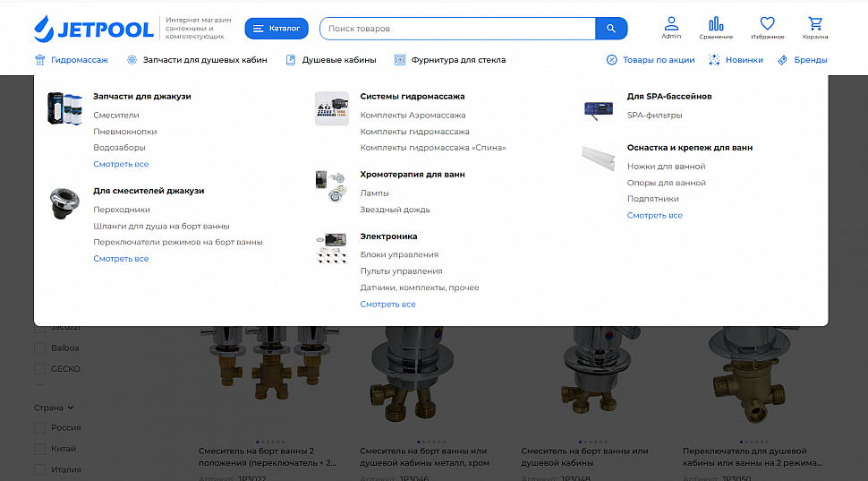Screen dimensions: 868x481
Task: Select Смесители subcategory
Action: click(x=116, y=116)
